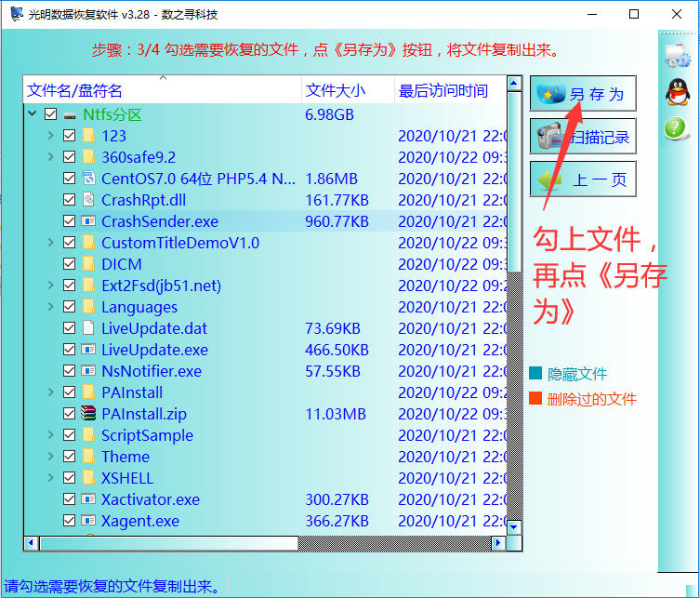Screen dimensions: 700x598
Task: Open the QQ penguin contact icon
Action: [678, 91]
